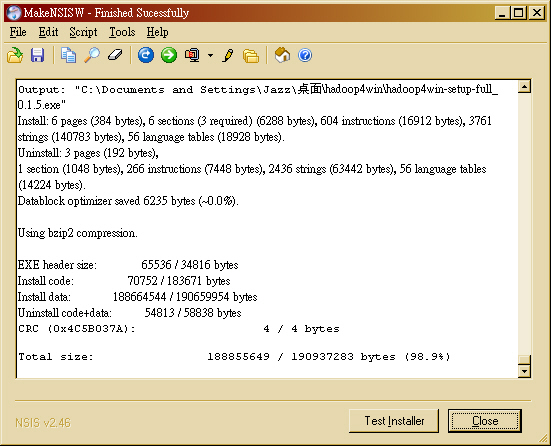Click the Load Script folder icon

15,55
